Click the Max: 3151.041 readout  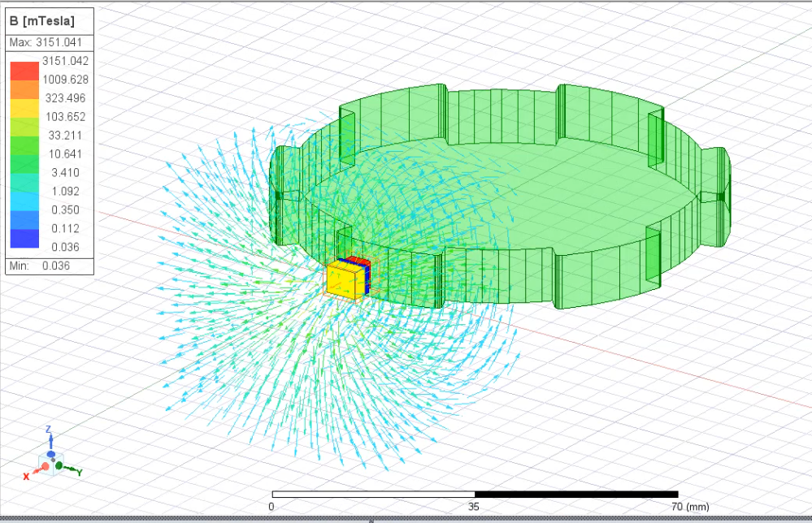click(46, 42)
